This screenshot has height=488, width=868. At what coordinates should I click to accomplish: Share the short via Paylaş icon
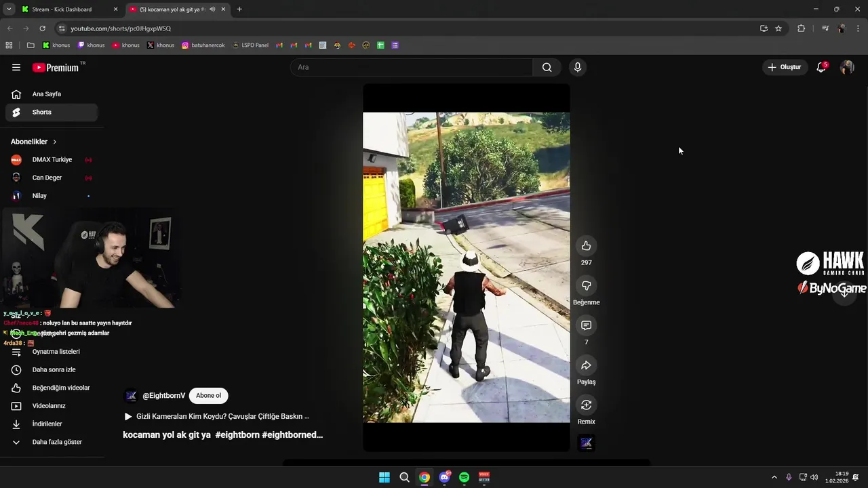(x=586, y=366)
